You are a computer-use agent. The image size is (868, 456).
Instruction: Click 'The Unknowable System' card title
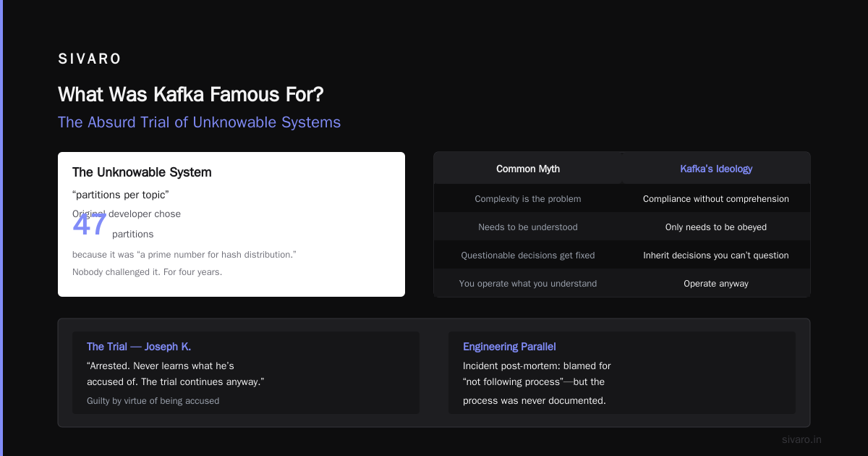(x=142, y=172)
